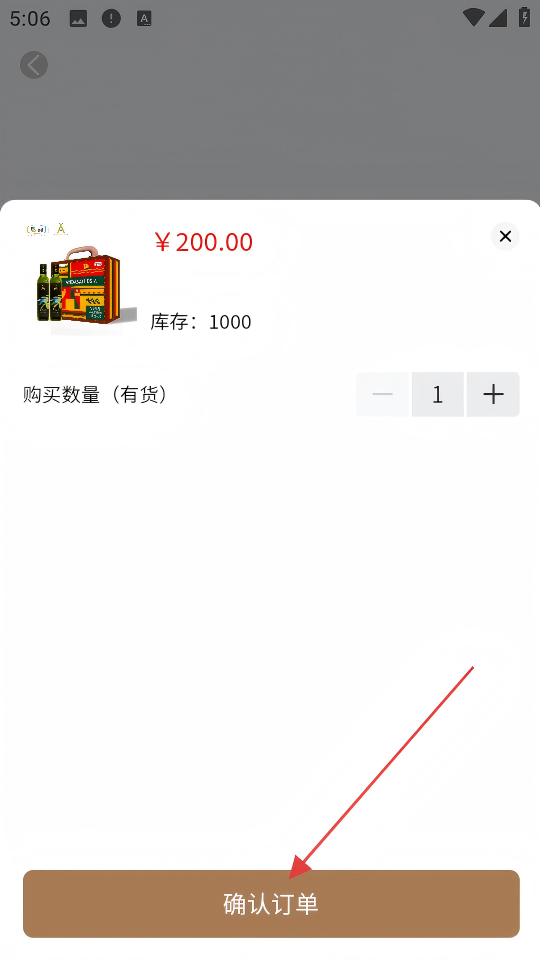Viewport: 540px width, 960px height.
Task: Increase quantity with the plus button
Action: 493,394
